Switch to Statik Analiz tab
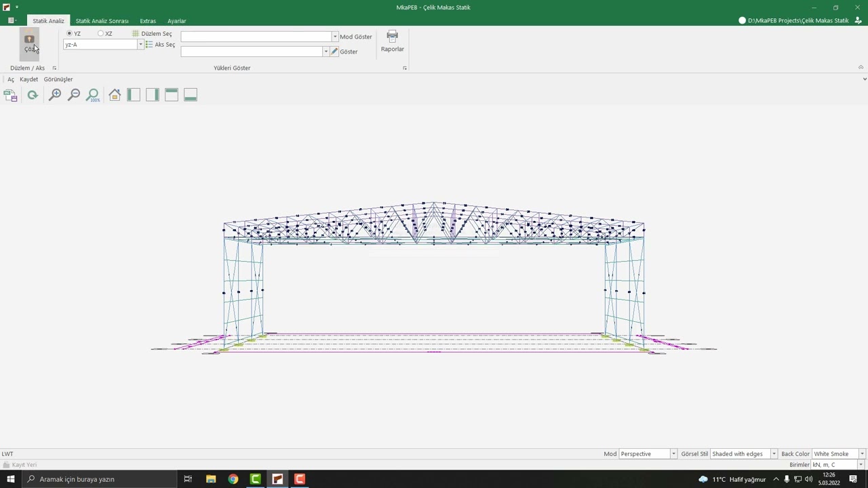 coord(48,21)
